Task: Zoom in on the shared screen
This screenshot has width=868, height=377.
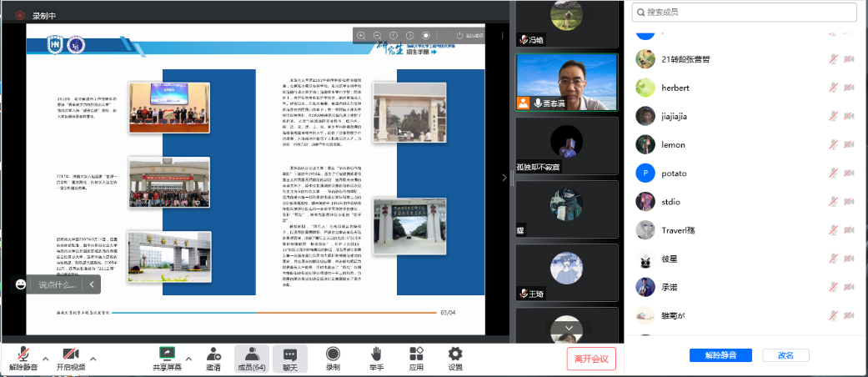Action: point(362,35)
